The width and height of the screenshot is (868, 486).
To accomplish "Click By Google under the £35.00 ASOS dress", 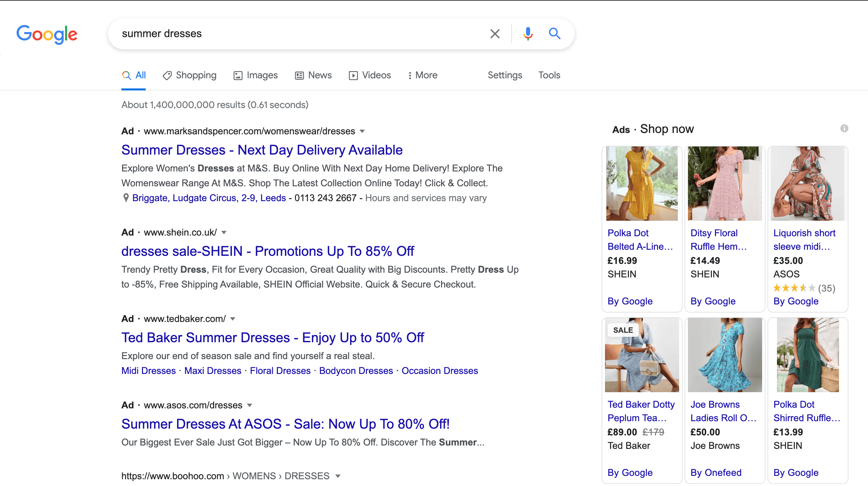I will (796, 301).
